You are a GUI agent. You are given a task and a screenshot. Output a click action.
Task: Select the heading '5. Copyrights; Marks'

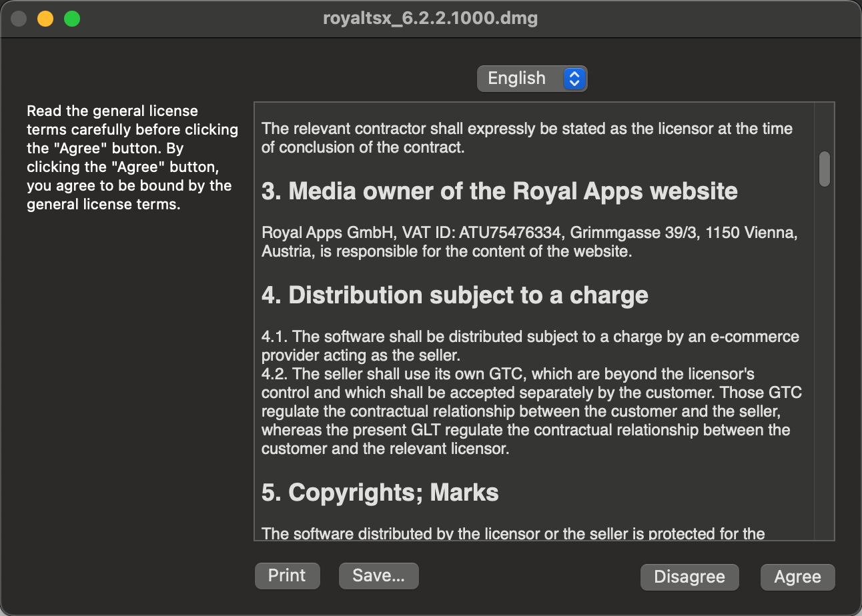379,492
